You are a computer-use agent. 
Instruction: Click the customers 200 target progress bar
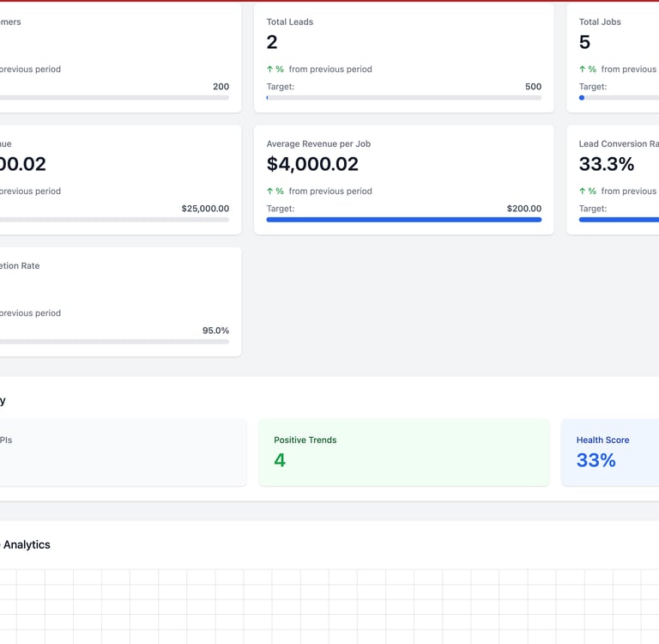(114, 98)
